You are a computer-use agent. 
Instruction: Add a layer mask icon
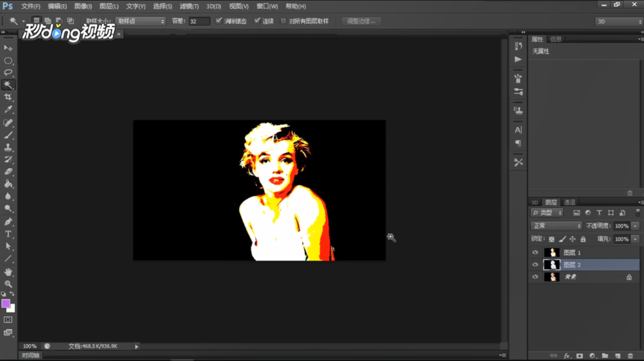click(579, 356)
